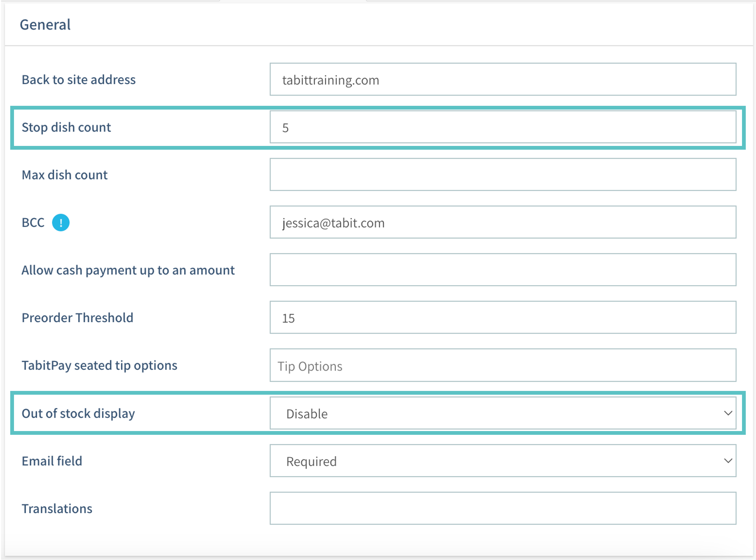756x560 pixels.
Task: Open the Out of stock display dropdown
Action: pyautogui.click(x=502, y=413)
